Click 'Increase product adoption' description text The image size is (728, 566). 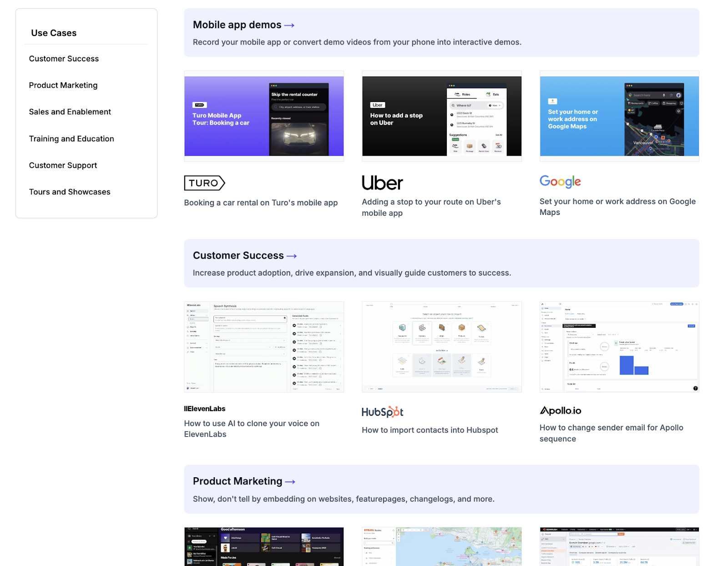pyautogui.click(x=352, y=273)
